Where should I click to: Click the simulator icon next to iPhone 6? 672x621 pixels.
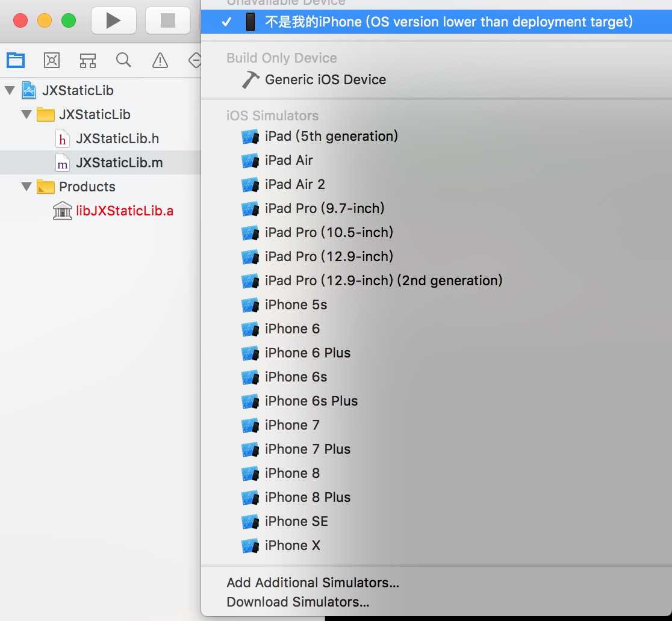coord(250,329)
